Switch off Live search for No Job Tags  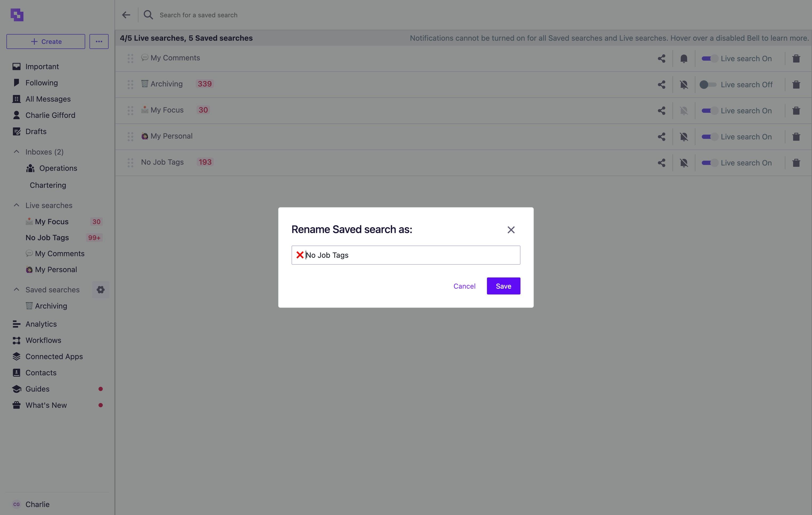[709, 163]
